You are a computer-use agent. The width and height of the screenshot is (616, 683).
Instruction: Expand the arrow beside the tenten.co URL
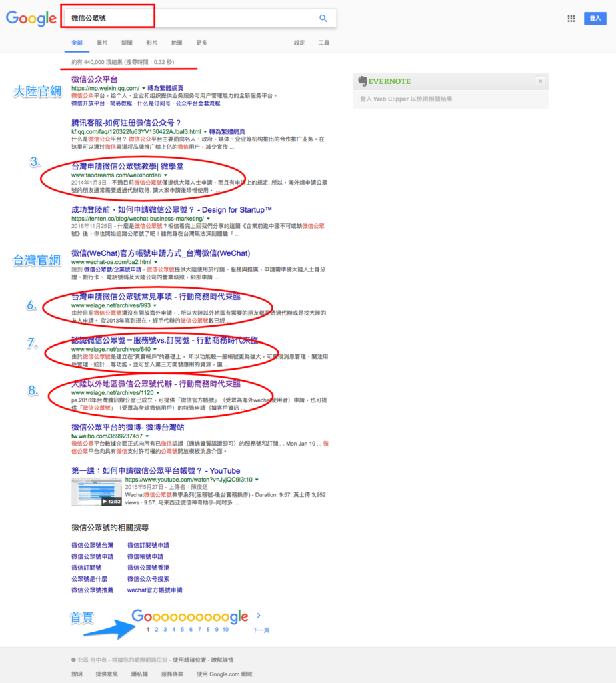click(x=208, y=219)
